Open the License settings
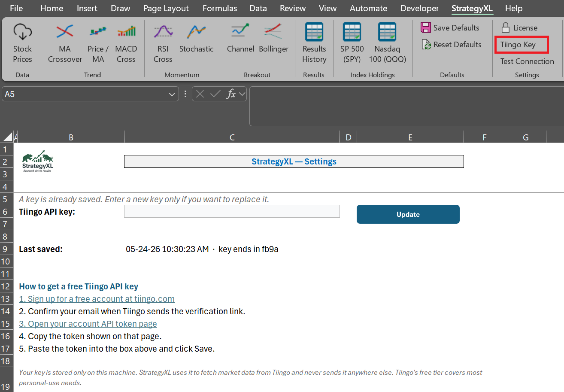This screenshot has height=392, width=564. [519, 28]
